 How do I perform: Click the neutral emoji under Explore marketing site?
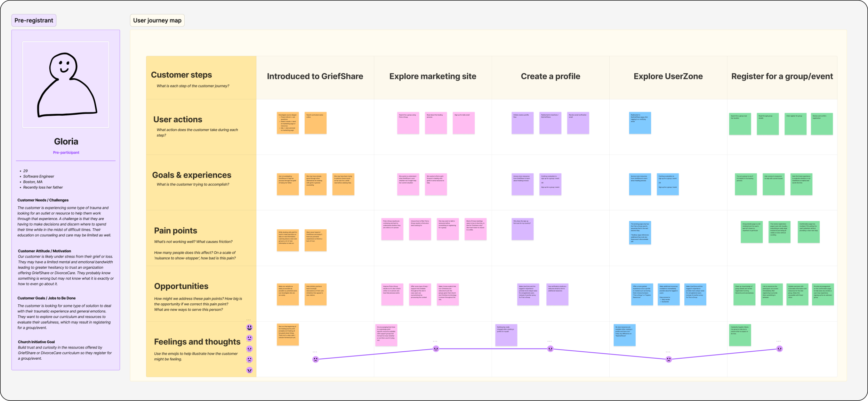pyautogui.click(x=436, y=349)
